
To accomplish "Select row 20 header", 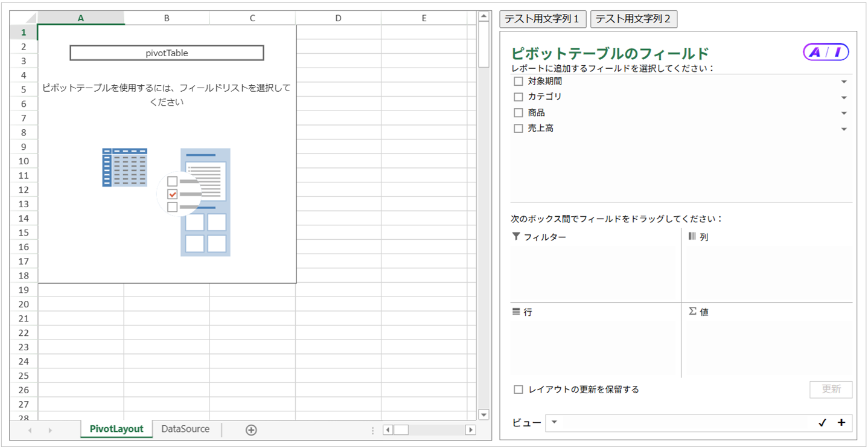I will click(24, 304).
